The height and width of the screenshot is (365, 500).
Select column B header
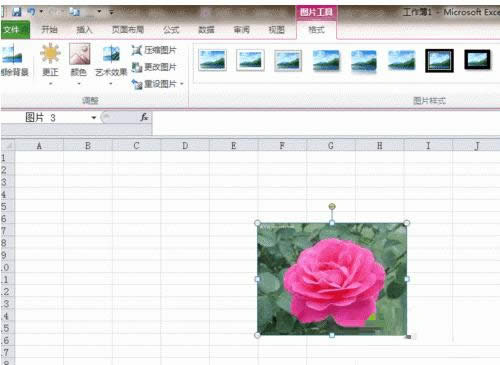[x=88, y=146]
